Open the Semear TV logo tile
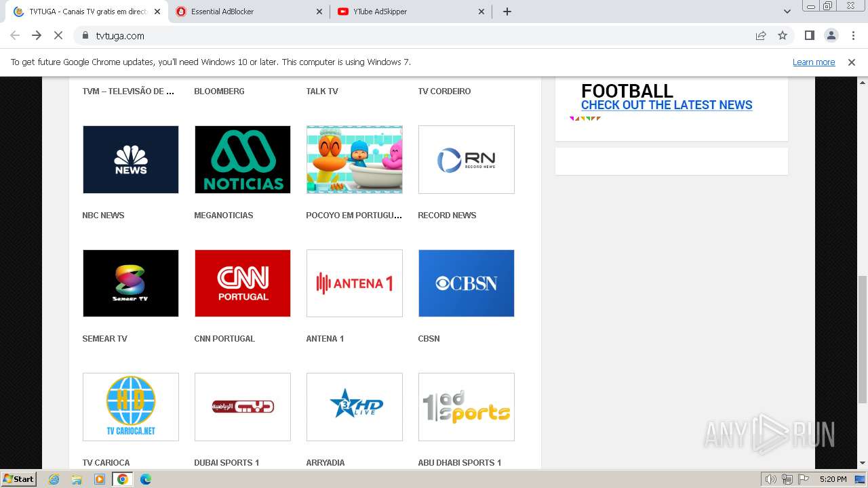Viewport: 868px width, 488px height. [x=131, y=283]
